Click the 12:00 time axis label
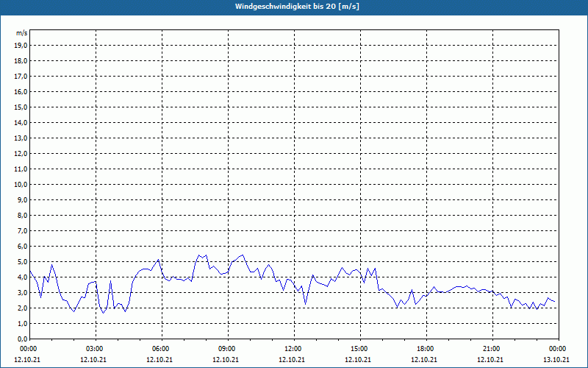588x368 pixels. 293,348
